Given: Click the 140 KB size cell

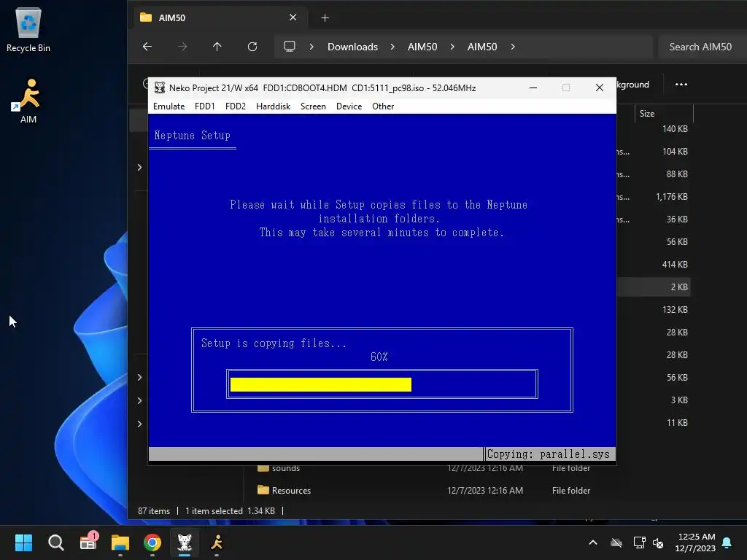Looking at the screenshot, I should pos(675,128).
